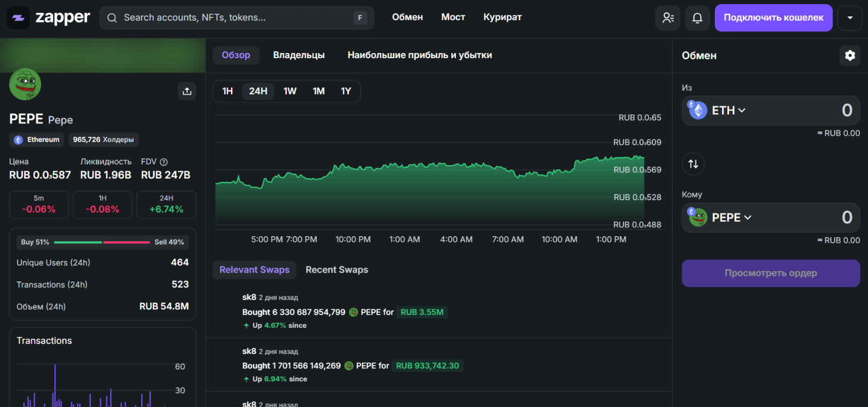This screenshot has height=407, width=868.
Task: Switch to the Владельцы tab
Action: click(x=299, y=55)
